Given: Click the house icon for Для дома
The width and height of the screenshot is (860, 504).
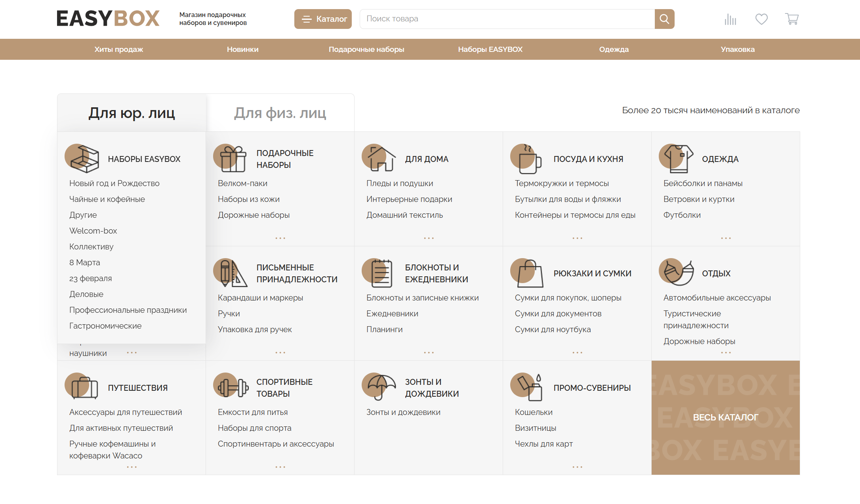Looking at the screenshot, I should click(x=380, y=159).
